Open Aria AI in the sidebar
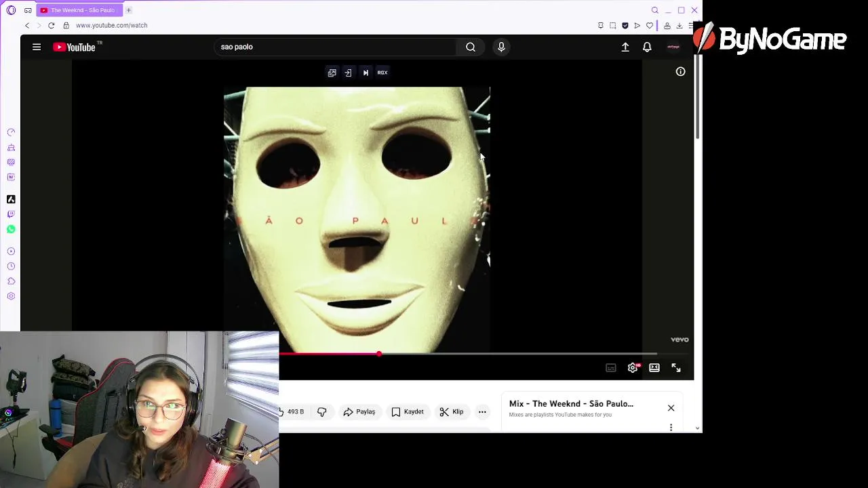Screen dimensions: 868x488 tap(11, 199)
